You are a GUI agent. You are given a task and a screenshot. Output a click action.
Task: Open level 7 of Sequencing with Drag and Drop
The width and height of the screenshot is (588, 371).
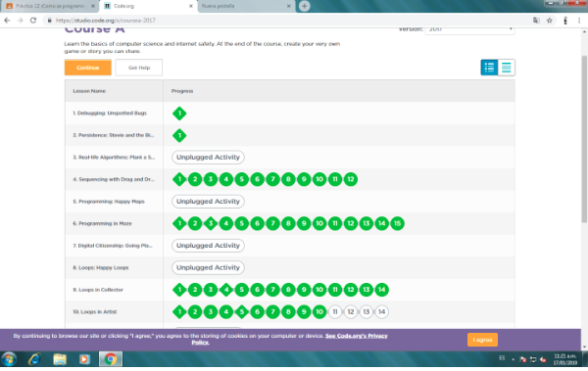pyautogui.click(x=272, y=179)
